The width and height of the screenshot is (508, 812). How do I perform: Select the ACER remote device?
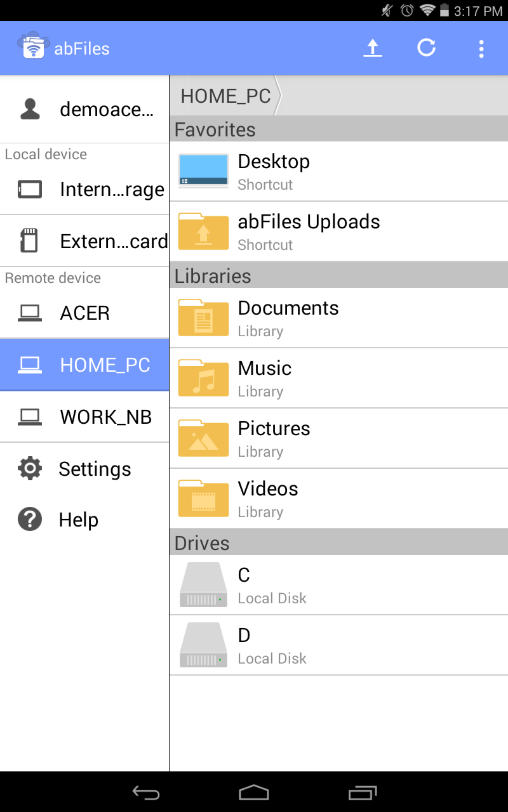tap(84, 313)
